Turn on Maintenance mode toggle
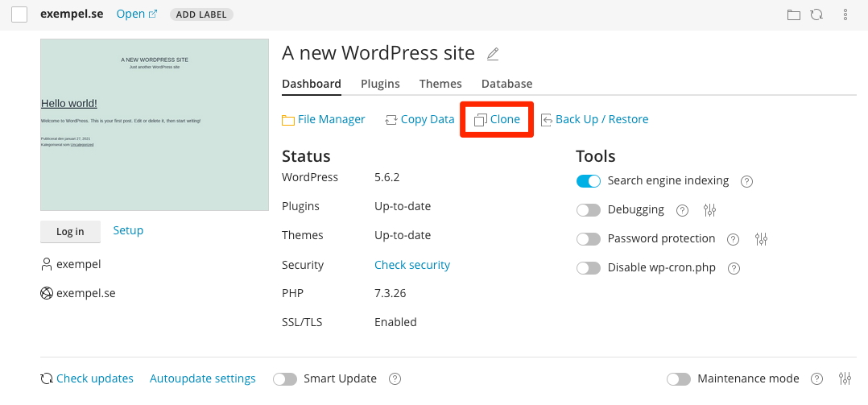The image size is (868, 405). coord(679,378)
